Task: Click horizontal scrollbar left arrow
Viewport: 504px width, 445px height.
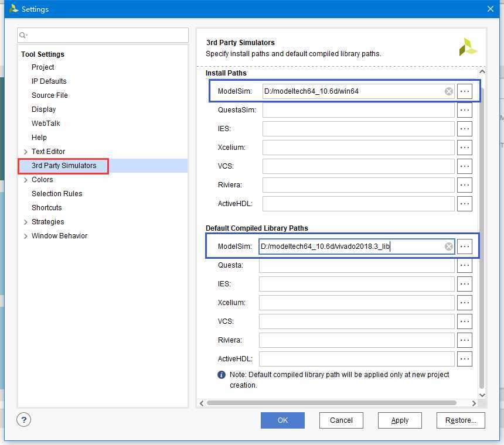Action: tap(202, 403)
